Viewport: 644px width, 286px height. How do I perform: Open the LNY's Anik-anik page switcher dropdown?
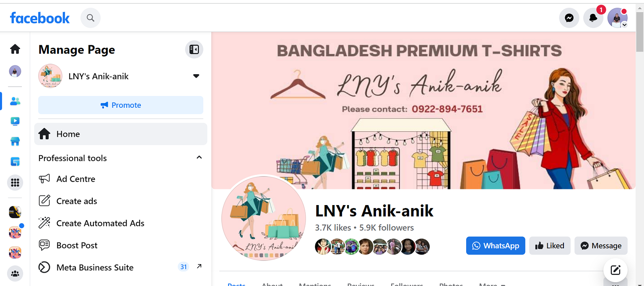(x=196, y=76)
